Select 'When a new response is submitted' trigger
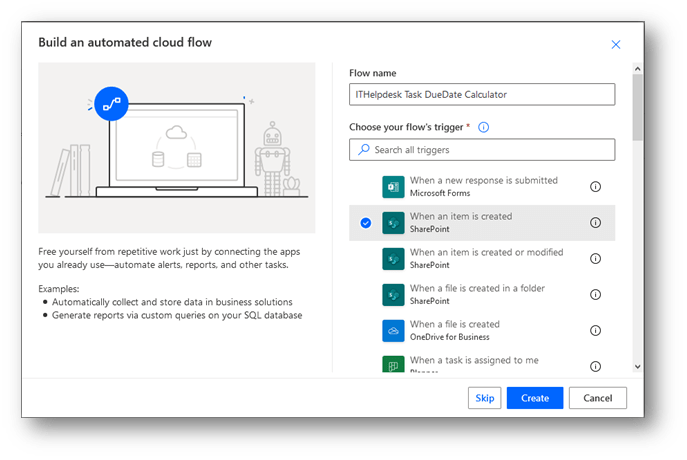 tap(482, 187)
